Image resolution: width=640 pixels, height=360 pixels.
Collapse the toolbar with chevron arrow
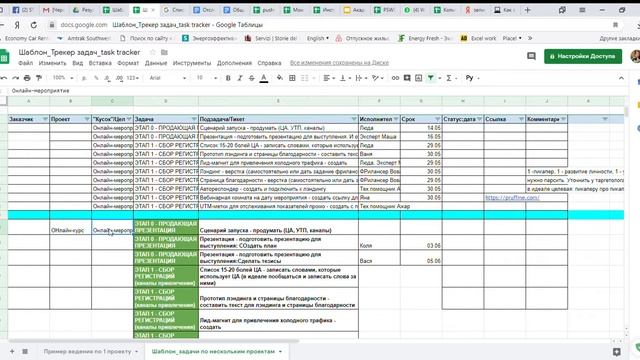[x=621, y=78]
